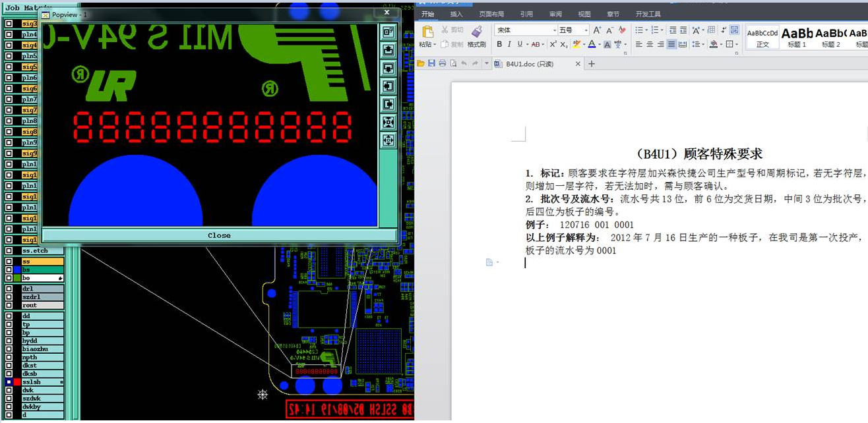Click the numbered list icon
This screenshot has width=868, height=423.
coord(655,30)
